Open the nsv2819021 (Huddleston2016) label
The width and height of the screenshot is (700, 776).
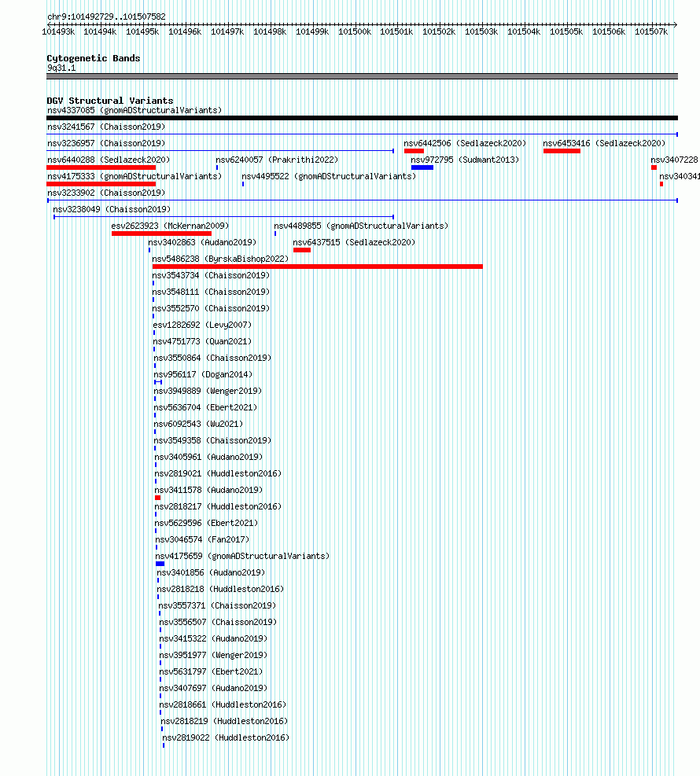pyautogui.click(x=218, y=473)
